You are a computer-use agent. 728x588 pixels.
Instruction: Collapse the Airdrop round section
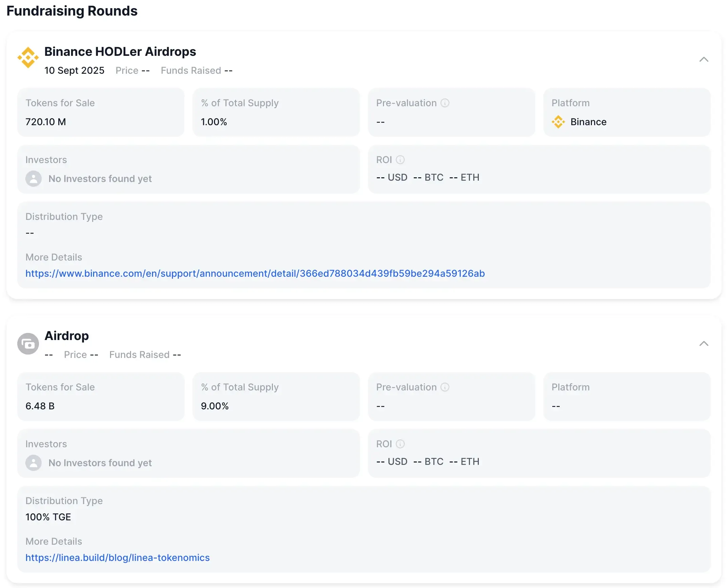[704, 344]
